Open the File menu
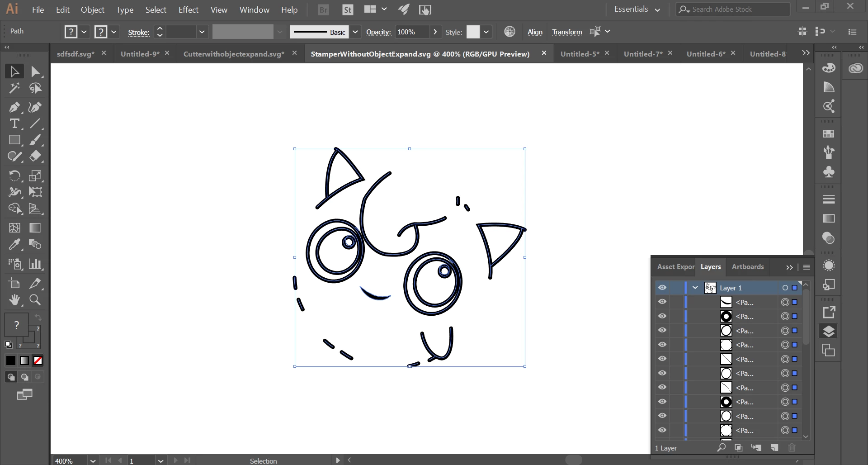Screen dimensions: 868x465 [x=38, y=9]
